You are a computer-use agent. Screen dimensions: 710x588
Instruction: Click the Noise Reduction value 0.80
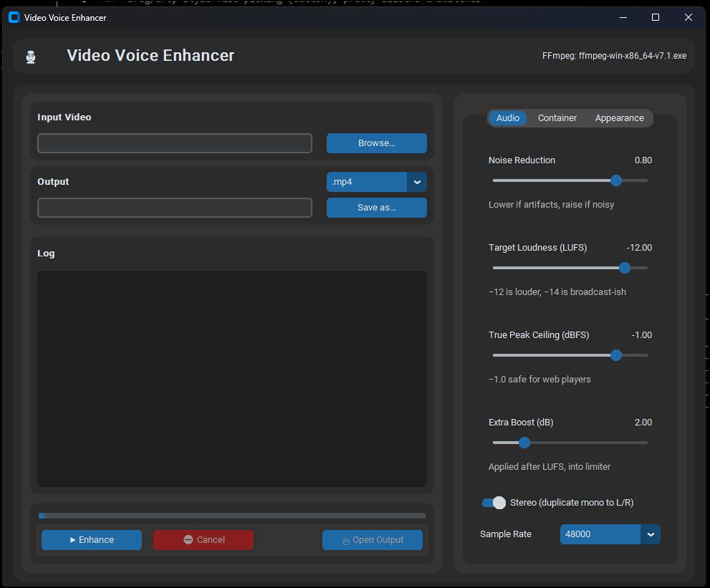(643, 160)
